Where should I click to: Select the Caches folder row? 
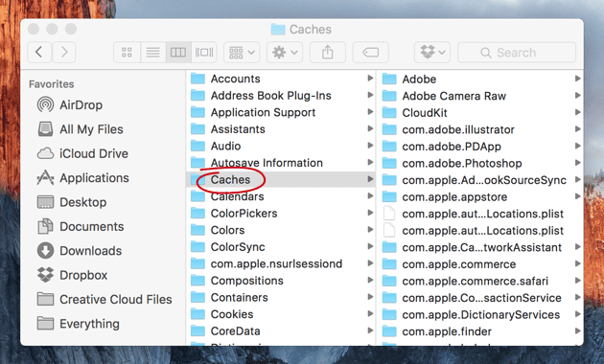coord(281,179)
